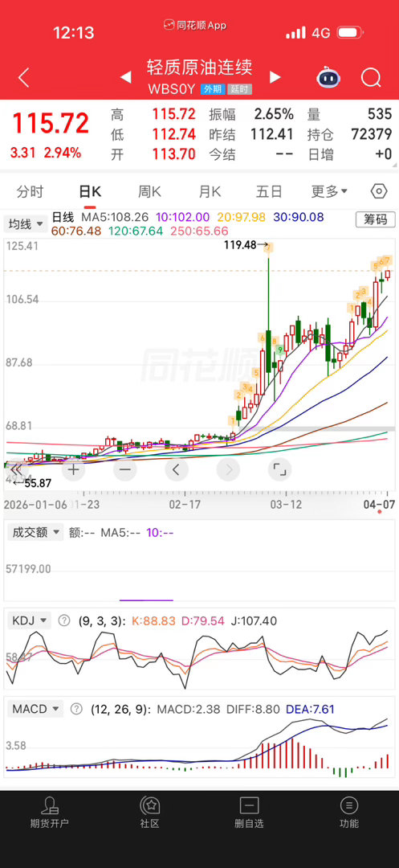Image resolution: width=399 pixels, height=868 pixels.
Task: Zoom out chart with minus button
Action: (125, 470)
